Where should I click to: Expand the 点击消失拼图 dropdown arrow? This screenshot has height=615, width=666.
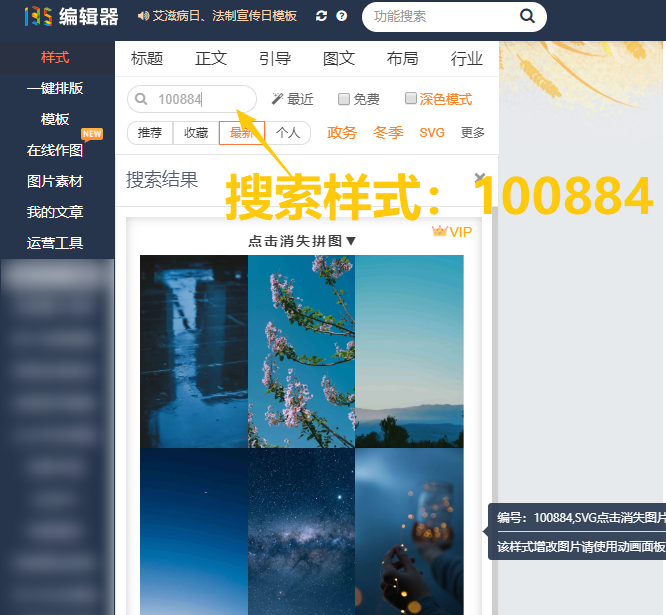[x=351, y=241]
